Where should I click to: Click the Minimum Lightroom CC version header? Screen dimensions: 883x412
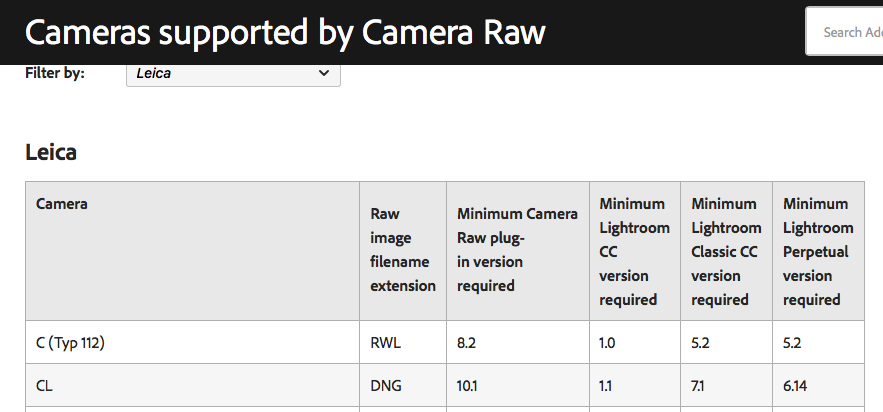point(634,251)
